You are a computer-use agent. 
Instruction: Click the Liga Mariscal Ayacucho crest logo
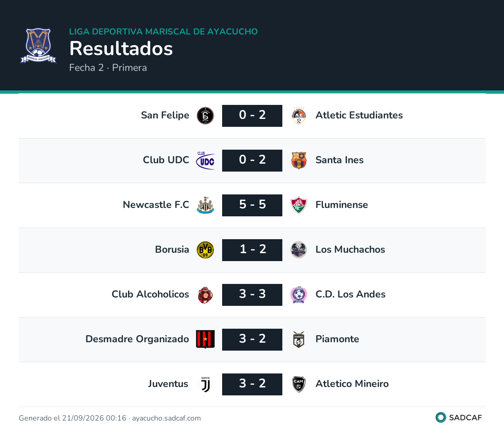point(38,46)
